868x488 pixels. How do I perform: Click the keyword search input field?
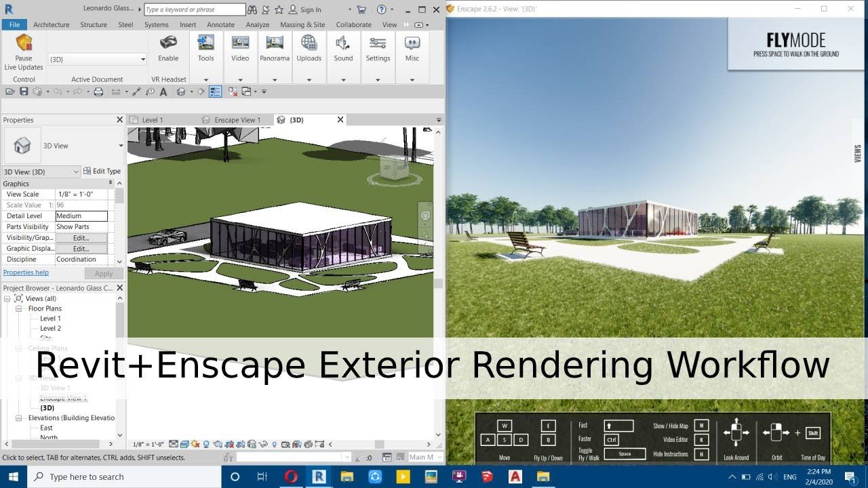coord(195,9)
